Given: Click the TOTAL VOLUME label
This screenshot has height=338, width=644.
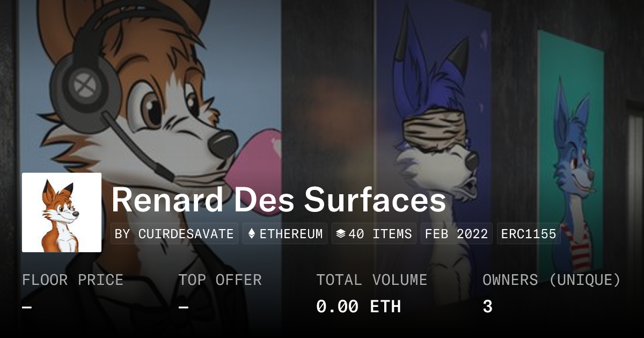Looking at the screenshot, I should pos(372,280).
